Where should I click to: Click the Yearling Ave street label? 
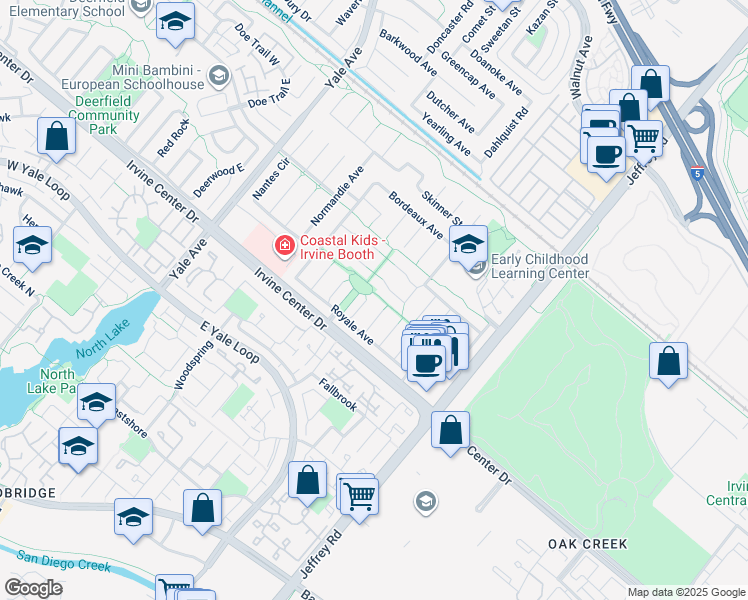(446, 134)
